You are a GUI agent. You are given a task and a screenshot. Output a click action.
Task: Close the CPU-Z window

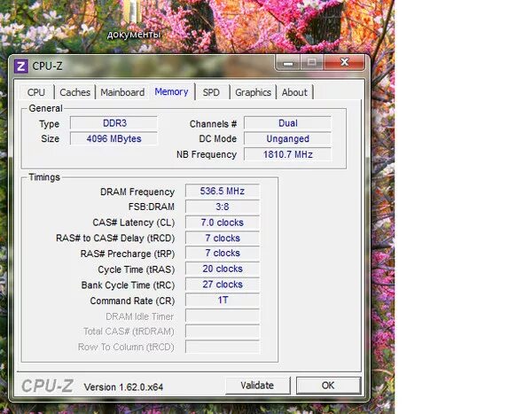pyautogui.click(x=344, y=62)
